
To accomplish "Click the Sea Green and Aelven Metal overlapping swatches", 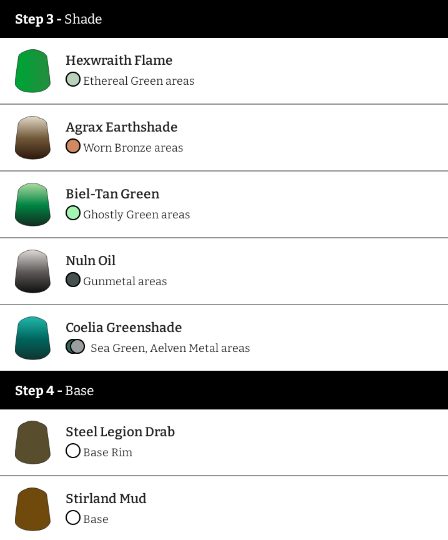I will (x=75, y=346).
